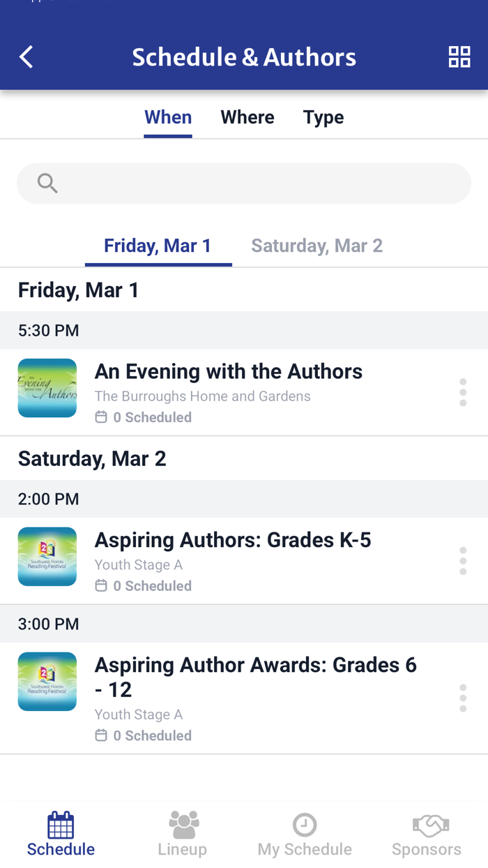This screenshot has height=868, width=488.
Task: Open options menu for Aspiring Authors Grades K-5
Action: point(463,560)
